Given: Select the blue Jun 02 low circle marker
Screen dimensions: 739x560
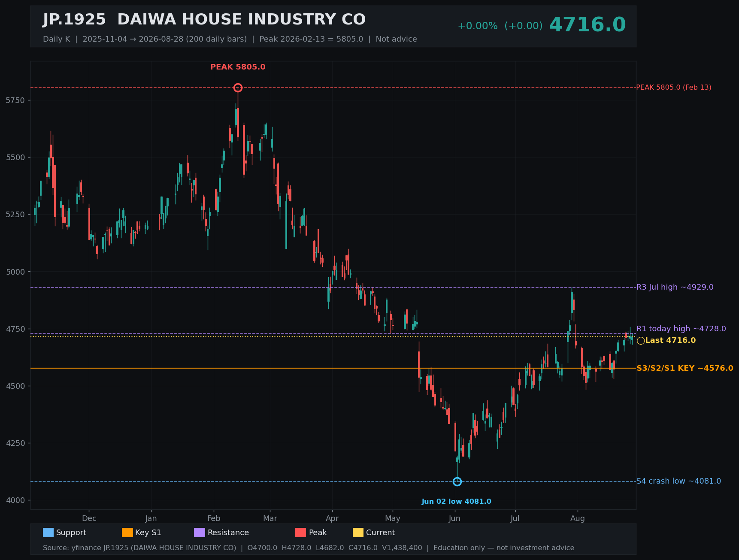Looking at the screenshot, I should point(457,481).
